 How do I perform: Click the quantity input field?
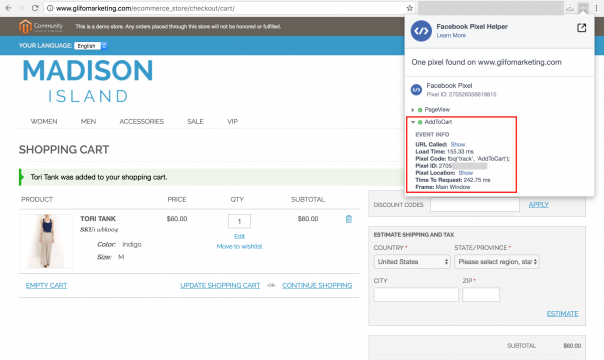pos(239,221)
